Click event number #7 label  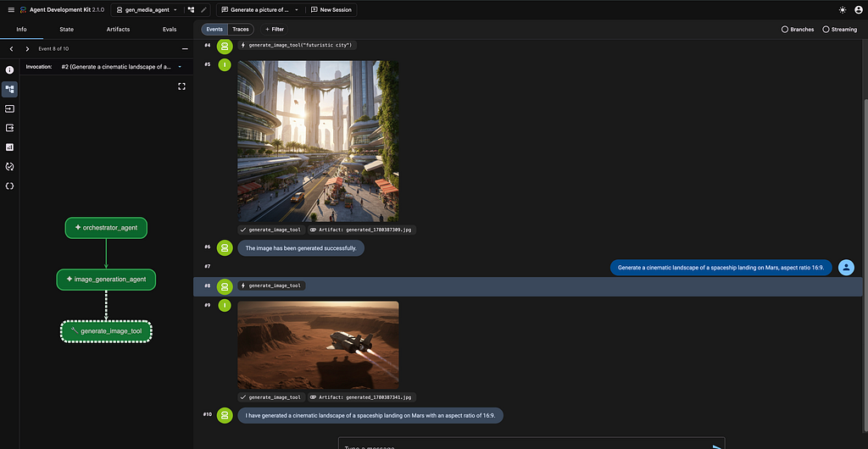pos(207,267)
